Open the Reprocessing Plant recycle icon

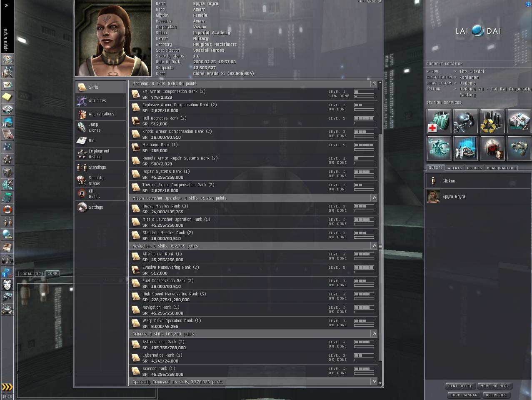(x=492, y=121)
